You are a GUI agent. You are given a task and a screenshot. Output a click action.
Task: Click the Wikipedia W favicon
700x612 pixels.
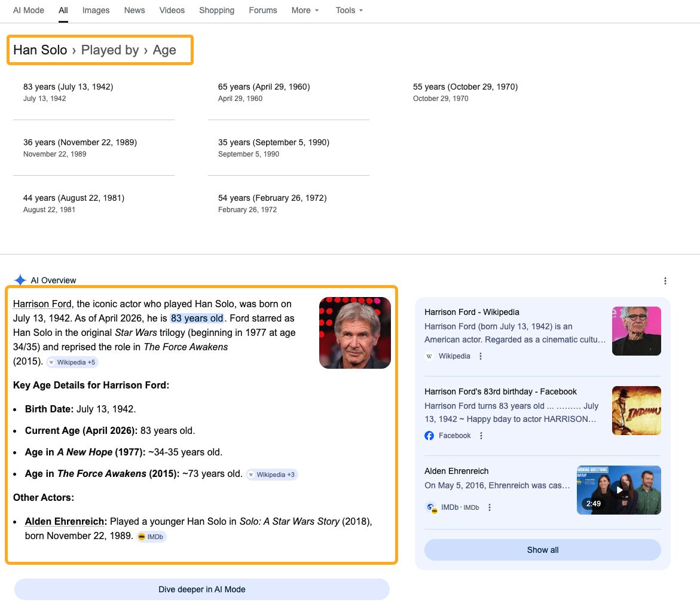pyautogui.click(x=429, y=356)
